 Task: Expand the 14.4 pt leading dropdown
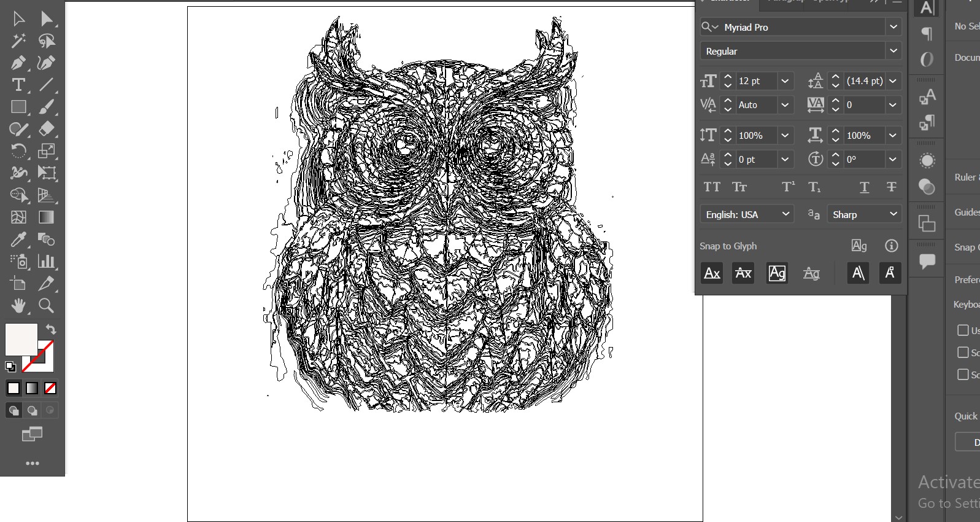pos(893,81)
